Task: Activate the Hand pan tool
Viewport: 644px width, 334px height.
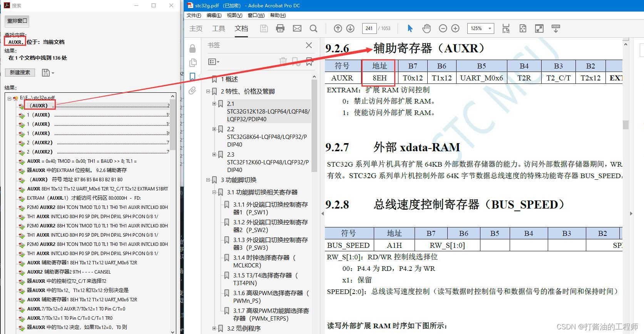Action: [x=427, y=28]
